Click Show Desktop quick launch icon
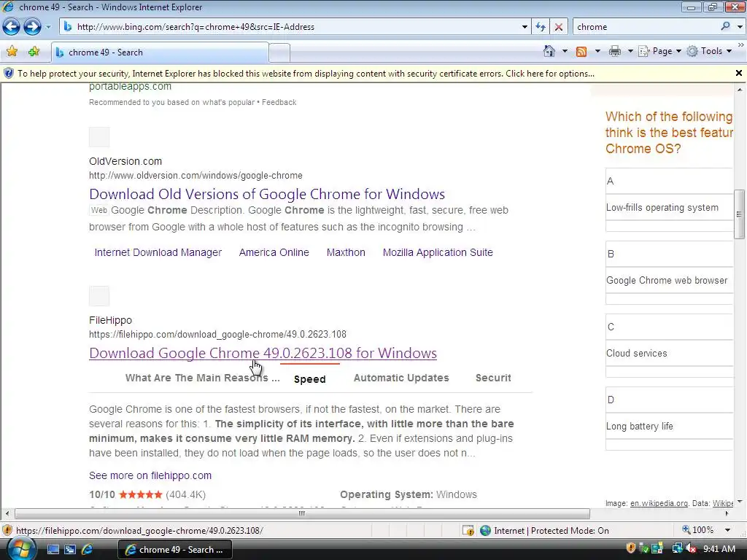Screen dimensions: 747x560 click(53, 550)
